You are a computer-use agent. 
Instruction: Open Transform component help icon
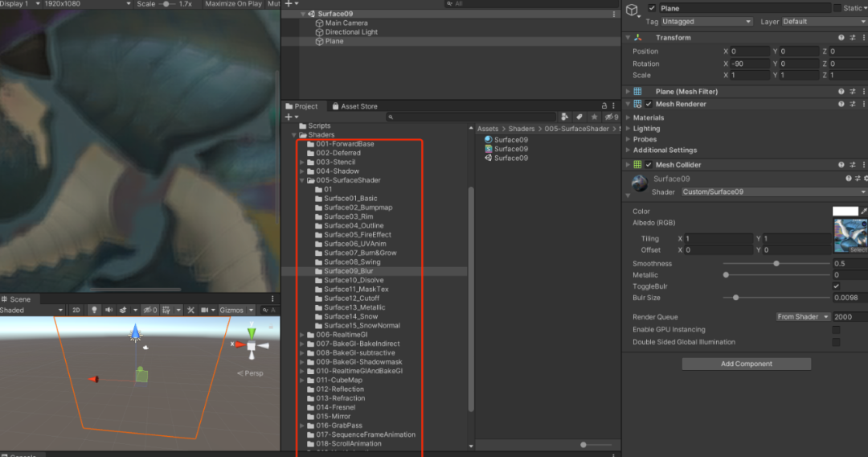(x=841, y=38)
